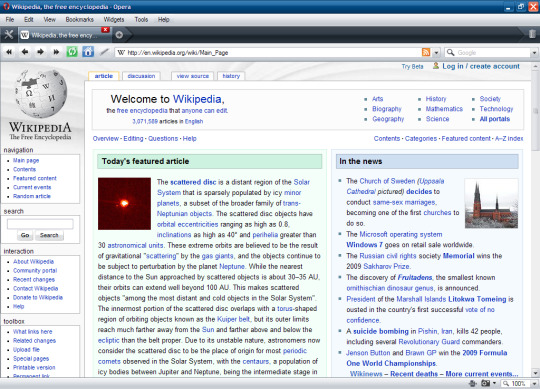Image resolution: width=540 pixels, height=389 pixels.
Task: Expand the address bar dropdown arrow
Action: click(436, 52)
